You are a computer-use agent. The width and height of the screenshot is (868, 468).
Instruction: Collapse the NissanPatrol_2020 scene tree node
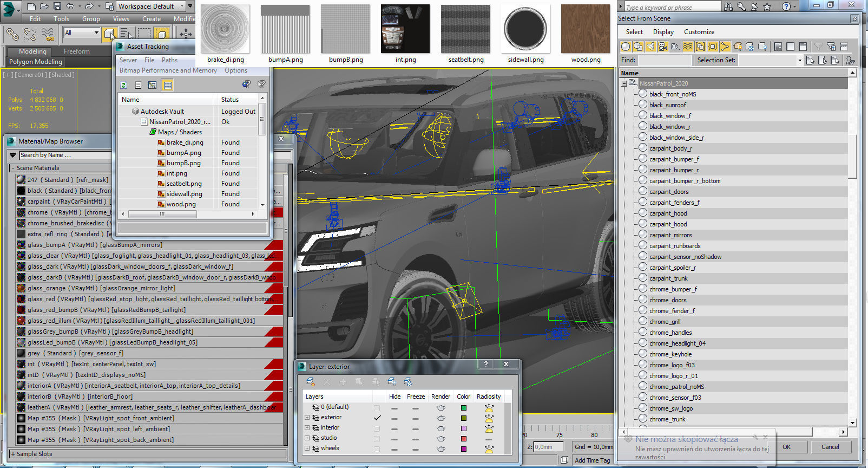point(624,83)
